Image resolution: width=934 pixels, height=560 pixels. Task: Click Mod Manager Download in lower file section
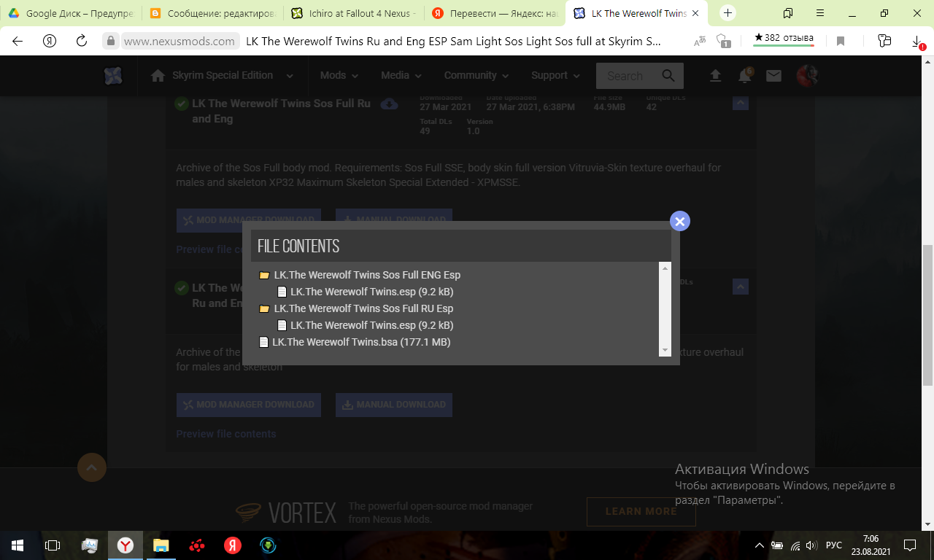click(x=249, y=405)
